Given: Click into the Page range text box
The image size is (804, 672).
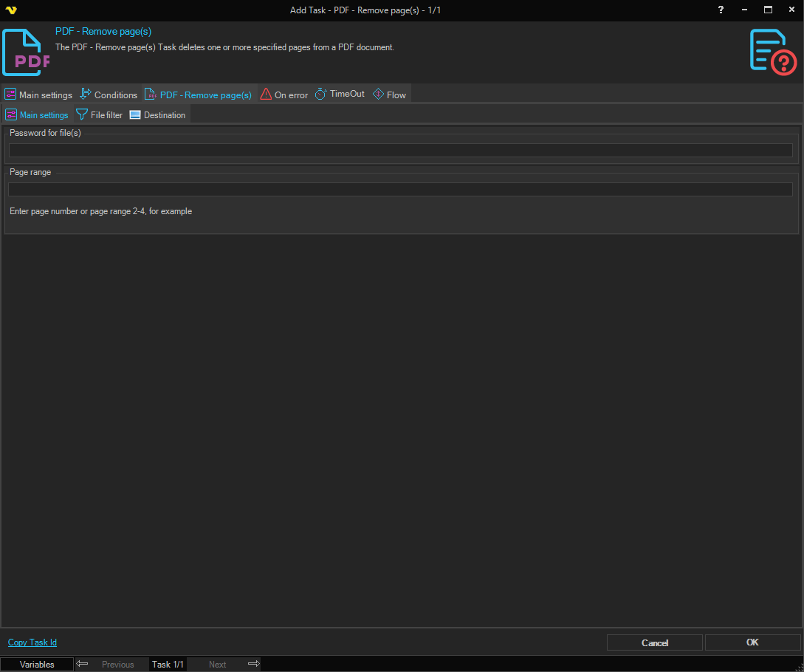Looking at the screenshot, I should click(400, 190).
